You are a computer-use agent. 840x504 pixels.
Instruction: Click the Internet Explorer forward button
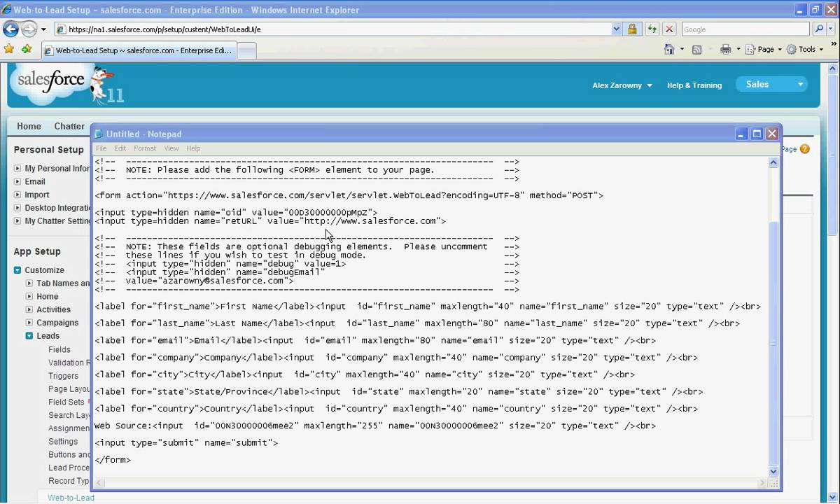pos(29,29)
